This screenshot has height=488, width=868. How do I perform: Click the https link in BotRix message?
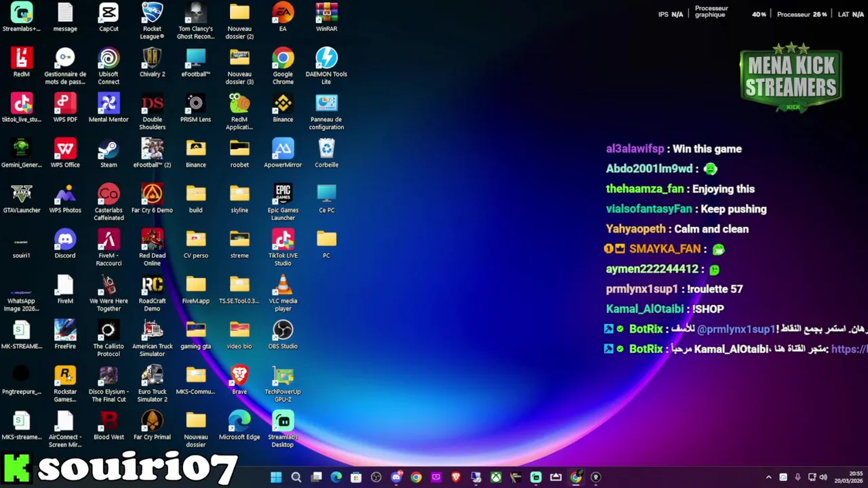pos(850,349)
